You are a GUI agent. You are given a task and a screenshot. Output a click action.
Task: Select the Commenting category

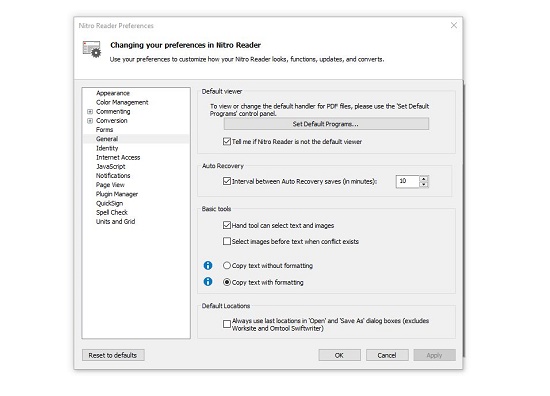(x=113, y=112)
